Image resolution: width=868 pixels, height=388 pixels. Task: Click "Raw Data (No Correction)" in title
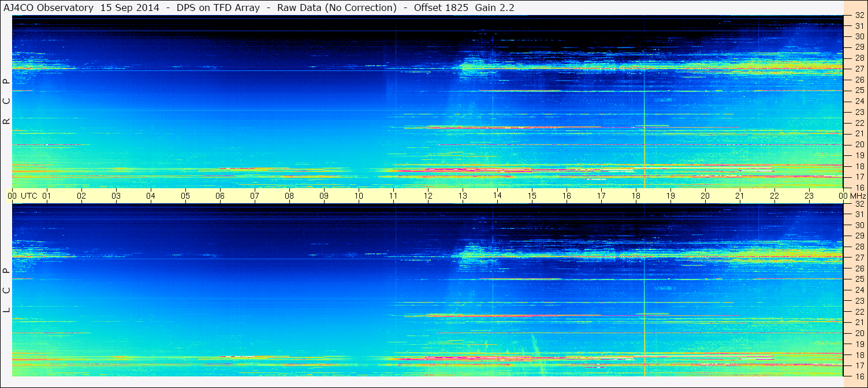pyautogui.click(x=337, y=8)
